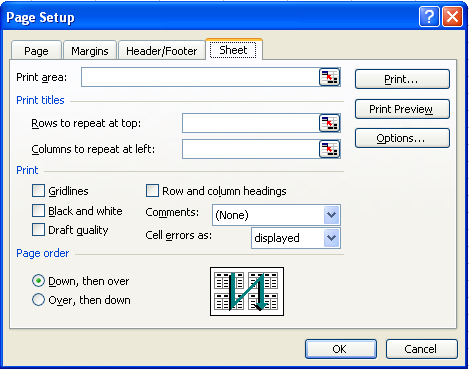Viewport: 469px width, 369px height.
Task: Open the Help question mark button
Action: [429, 16]
